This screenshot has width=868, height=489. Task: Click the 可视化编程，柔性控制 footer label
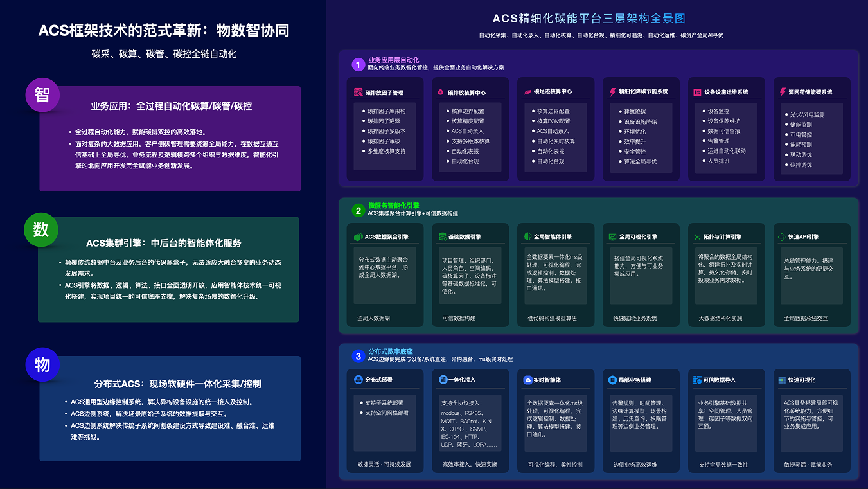tap(555, 464)
